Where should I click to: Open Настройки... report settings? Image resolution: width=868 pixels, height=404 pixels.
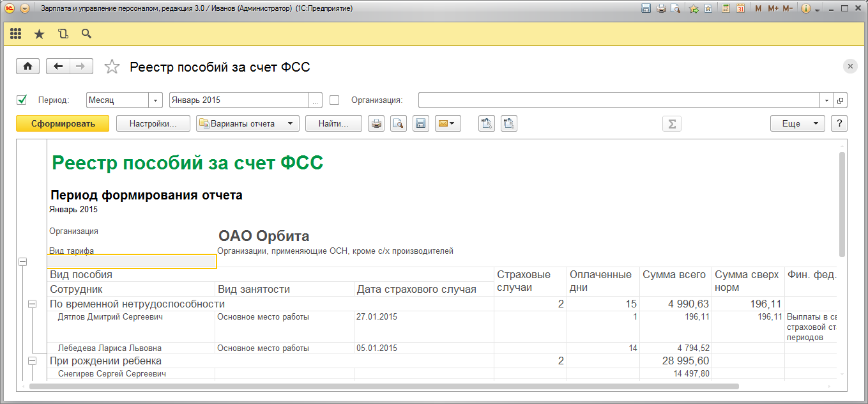pos(153,124)
